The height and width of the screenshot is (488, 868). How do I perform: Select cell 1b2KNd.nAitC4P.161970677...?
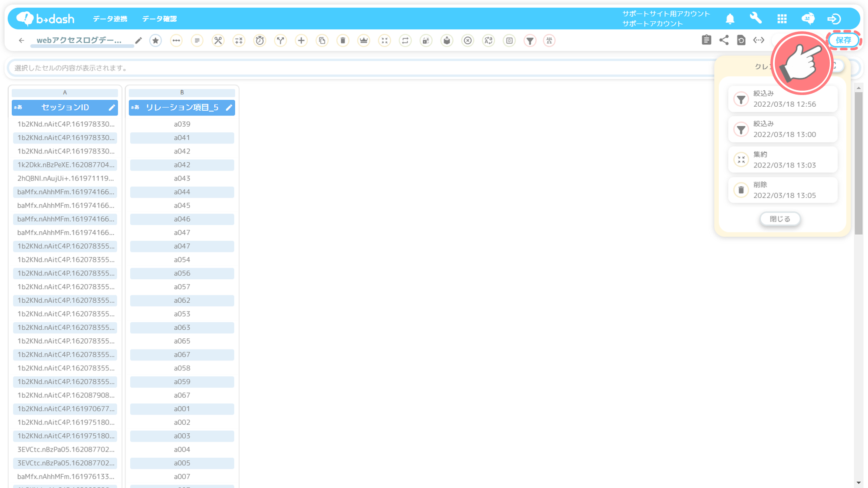(x=65, y=409)
